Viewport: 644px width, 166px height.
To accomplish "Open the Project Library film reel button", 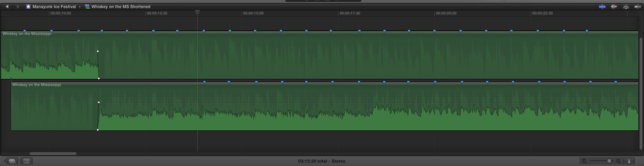I will tap(12, 161).
